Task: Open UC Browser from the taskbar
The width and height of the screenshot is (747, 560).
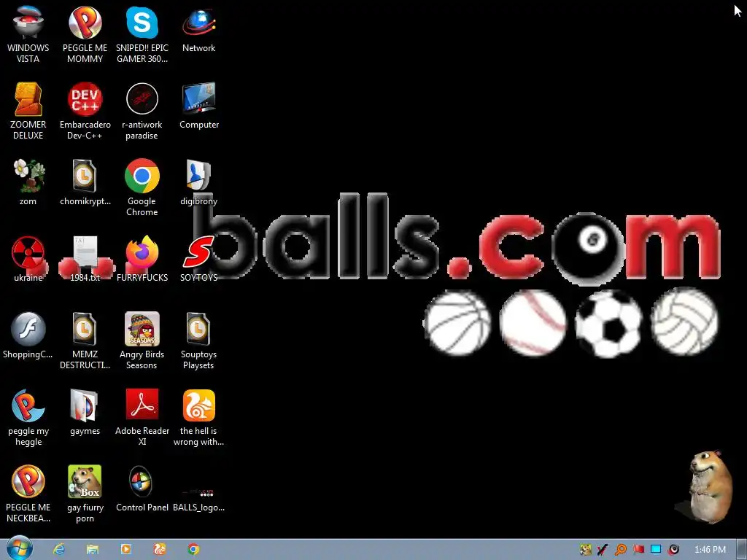Action: coord(160,550)
